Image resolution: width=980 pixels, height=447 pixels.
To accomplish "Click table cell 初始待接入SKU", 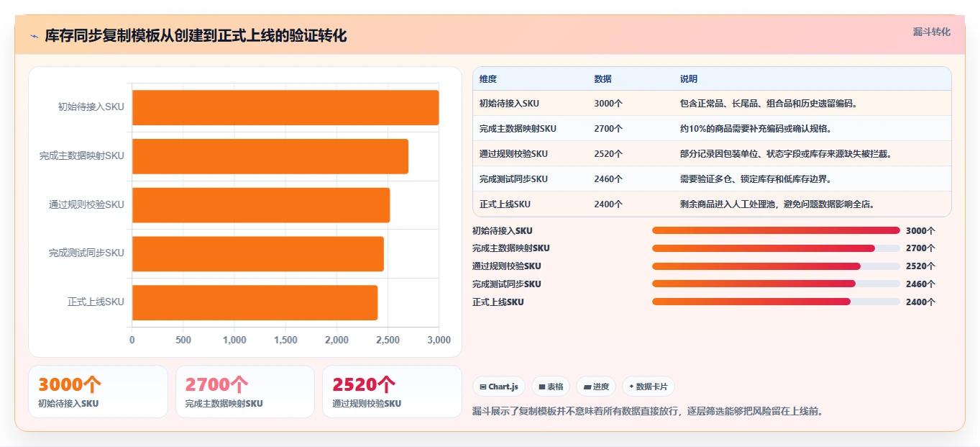I will (x=509, y=104).
